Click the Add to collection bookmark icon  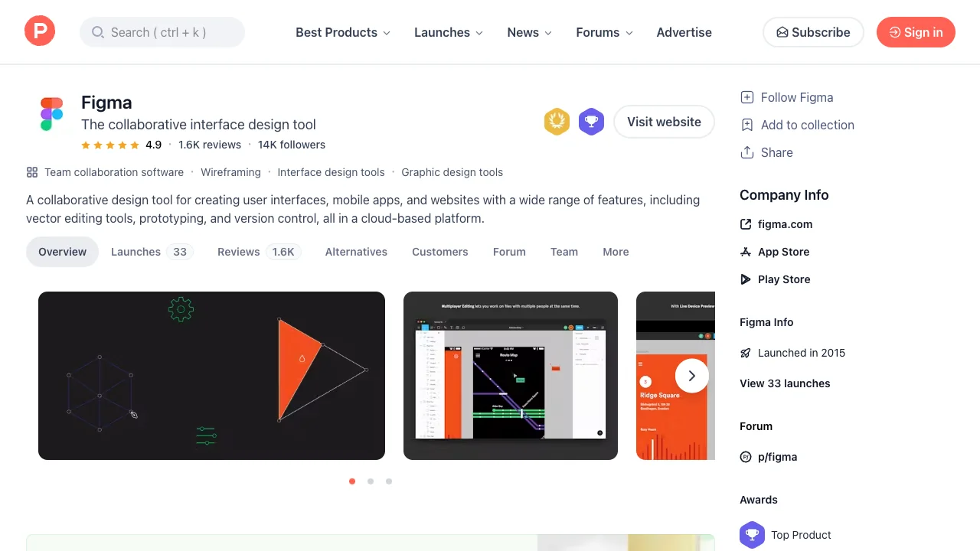coord(747,125)
